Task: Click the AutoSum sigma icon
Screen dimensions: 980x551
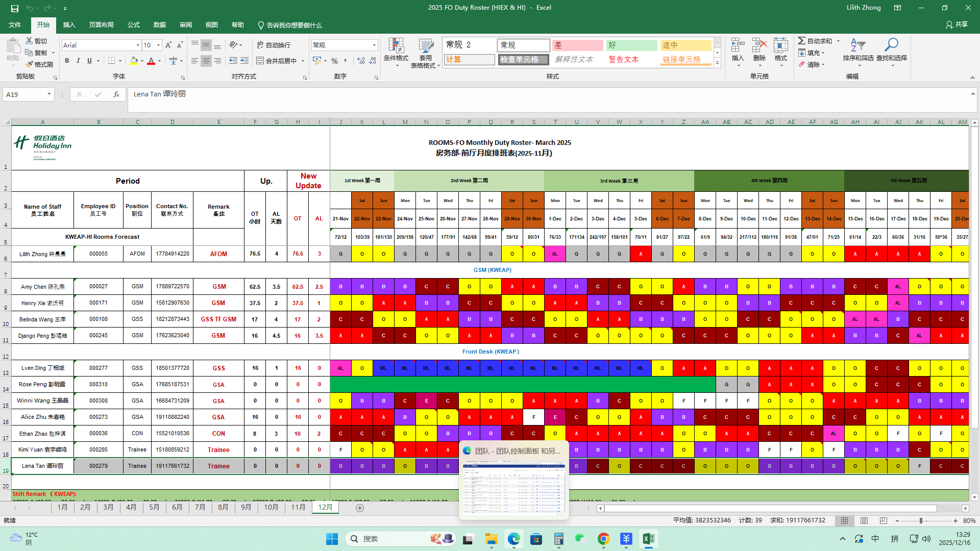Action: pyautogui.click(x=802, y=41)
